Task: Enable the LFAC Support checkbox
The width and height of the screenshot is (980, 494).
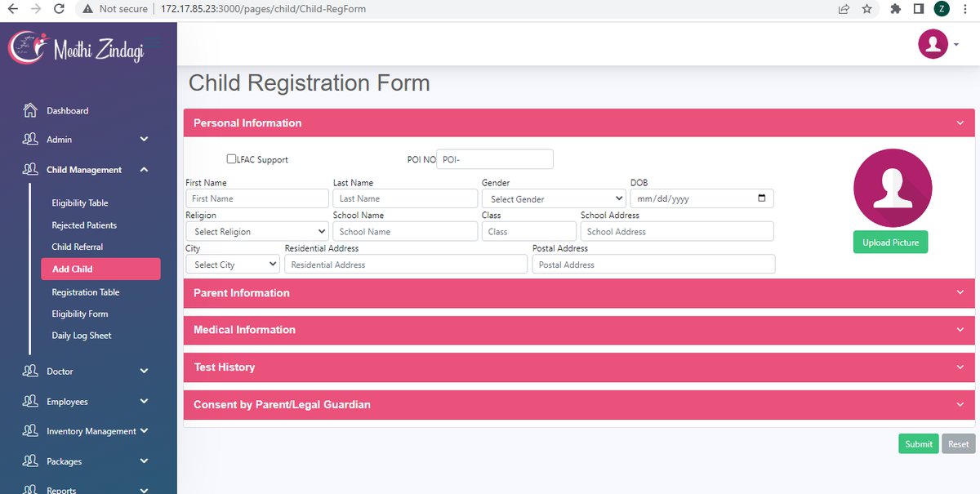Action: [x=231, y=159]
